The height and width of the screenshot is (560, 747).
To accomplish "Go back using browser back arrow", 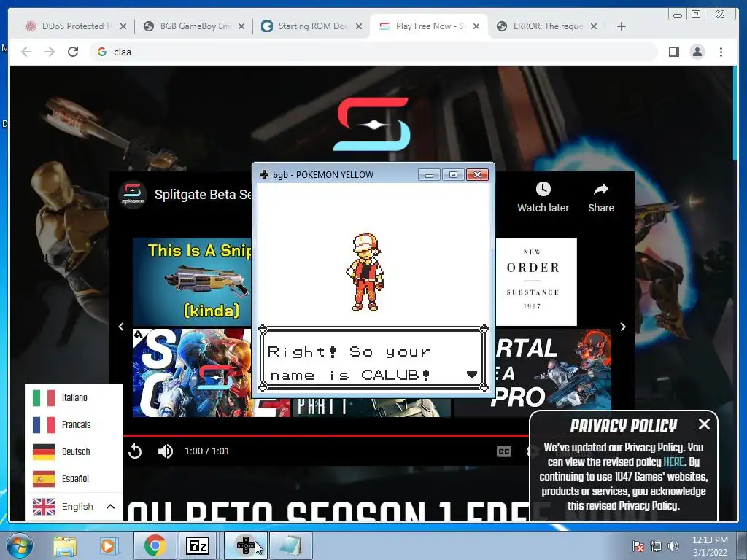I will click(x=26, y=52).
